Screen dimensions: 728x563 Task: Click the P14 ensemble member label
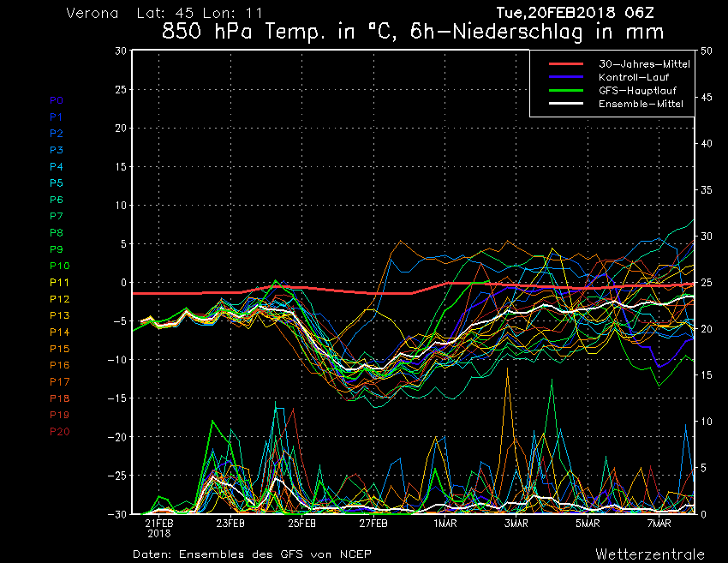[x=59, y=332]
